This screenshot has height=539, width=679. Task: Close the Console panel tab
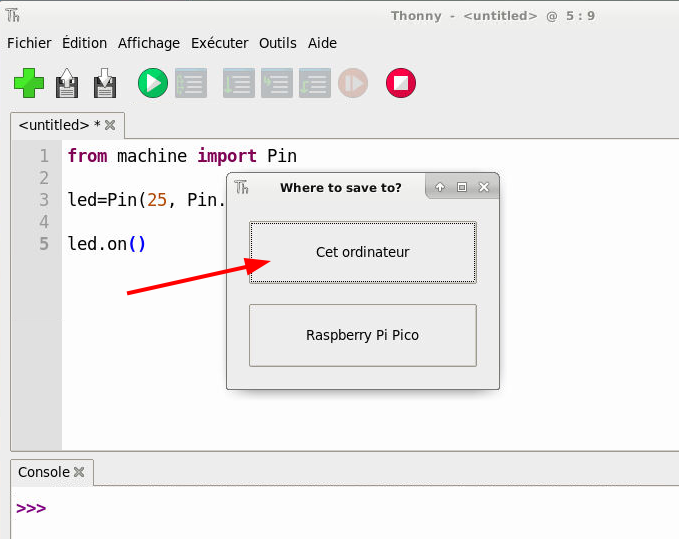pyautogui.click(x=79, y=472)
